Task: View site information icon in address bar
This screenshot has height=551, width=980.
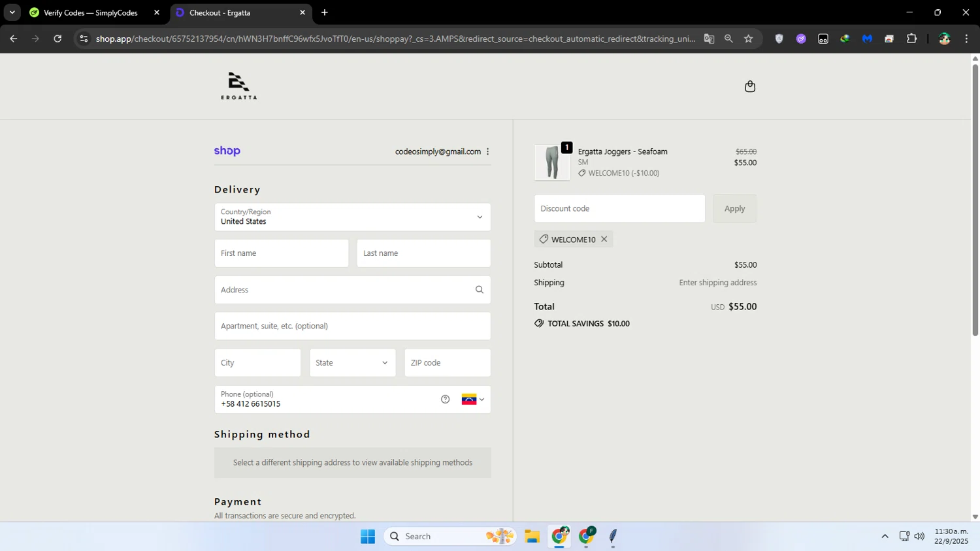Action: click(84, 39)
